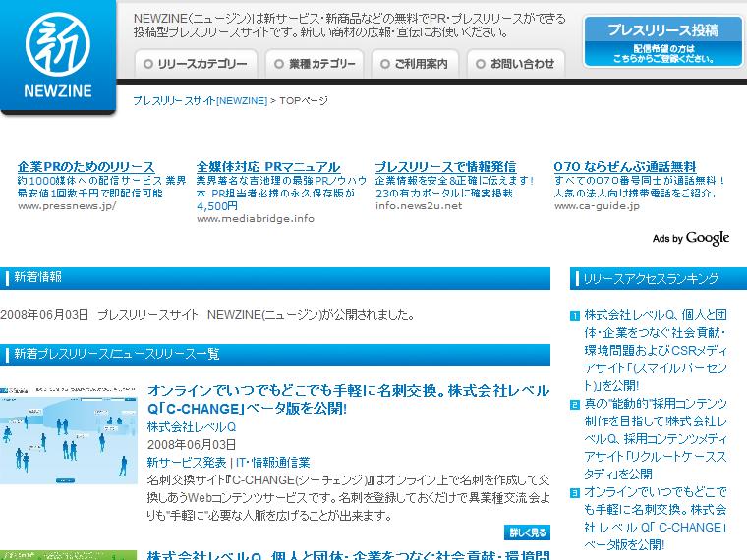Click the info.news2u.net ad URL
The width and height of the screenshot is (747, 560).
[x=419, y=205]
